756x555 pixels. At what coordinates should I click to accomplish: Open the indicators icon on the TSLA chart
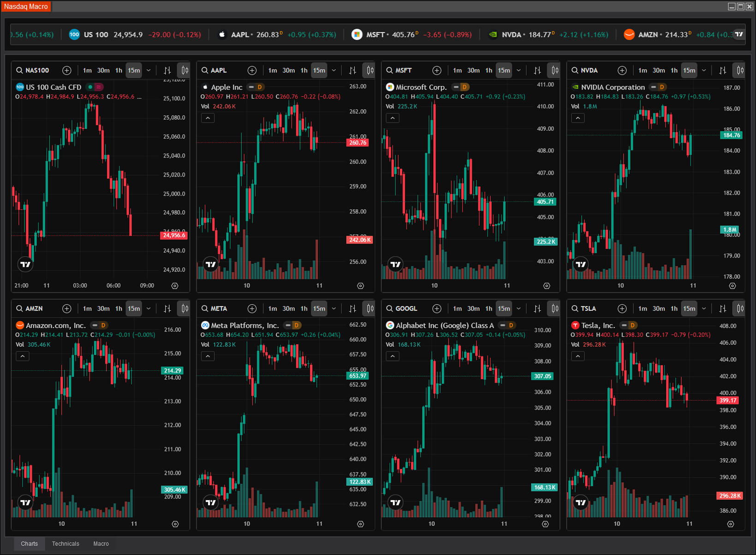pos(723,309)
